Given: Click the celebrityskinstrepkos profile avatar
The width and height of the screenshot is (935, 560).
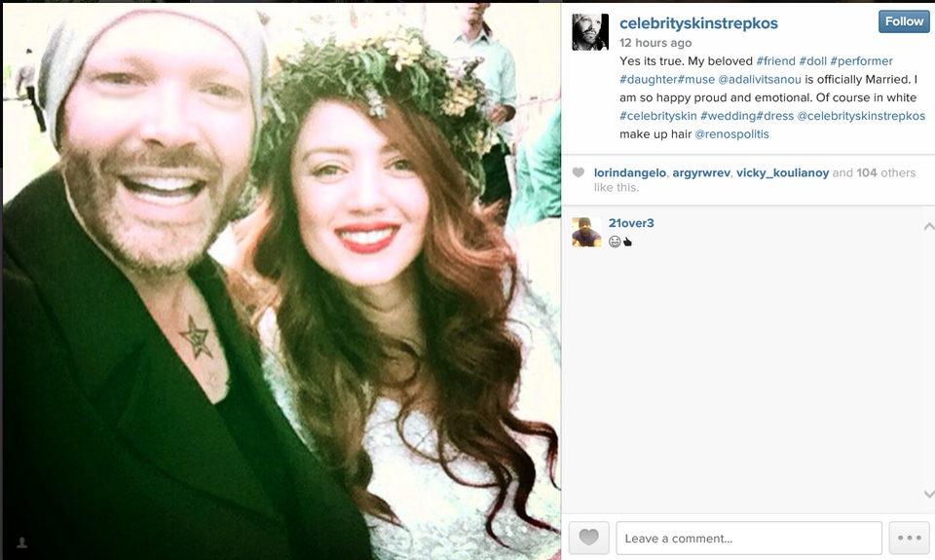Looking at the screenshot, I should click(590, 32).
